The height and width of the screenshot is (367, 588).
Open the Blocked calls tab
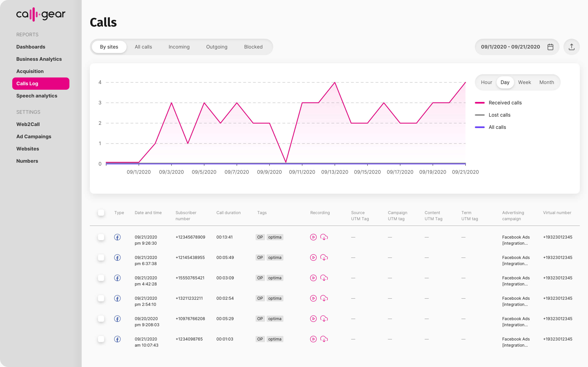point(253,47)
